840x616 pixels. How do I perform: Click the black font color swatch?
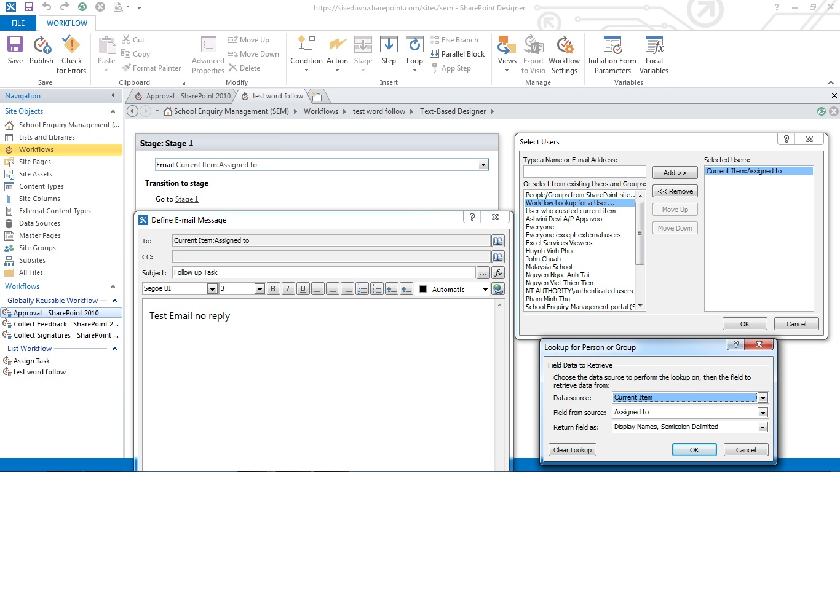(423, 289)
